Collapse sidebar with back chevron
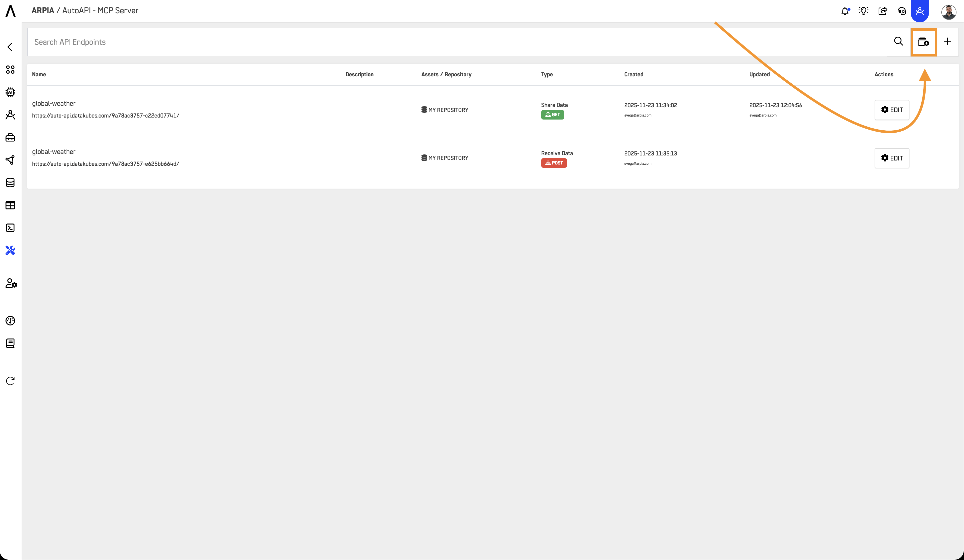Viewport: 964px width, 560px height. point(10,47)
